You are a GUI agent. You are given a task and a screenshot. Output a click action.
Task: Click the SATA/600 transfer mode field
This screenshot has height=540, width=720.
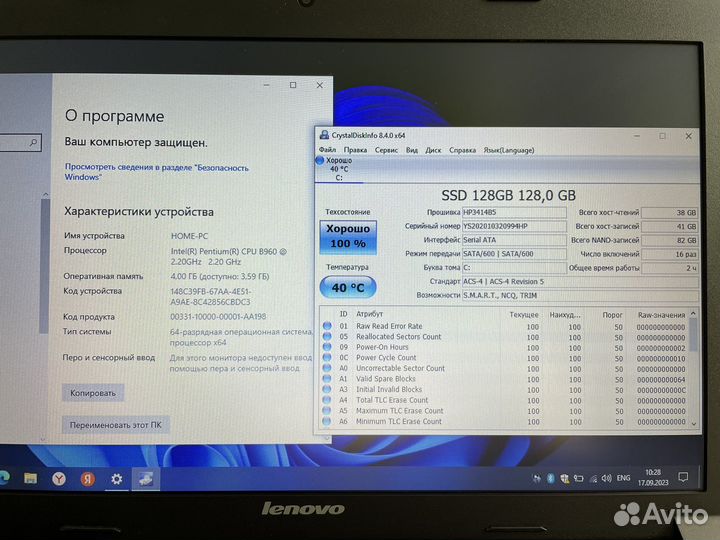pos(514,253)
